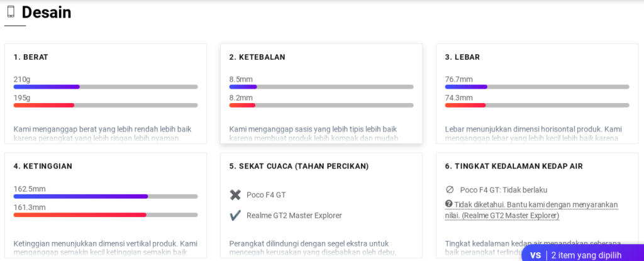Open the Ketinggian card heading
This screenshot has width=644, height=261.
[43, 167]
